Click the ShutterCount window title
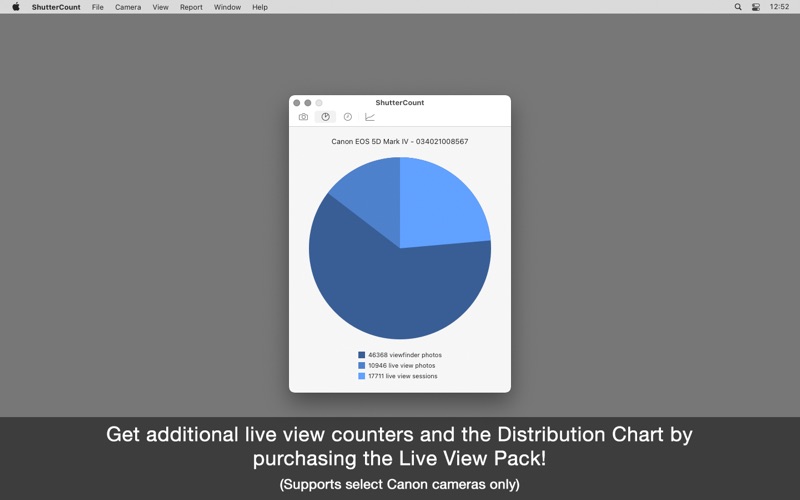Screen dimensions: 800x500 click(399, 103)
